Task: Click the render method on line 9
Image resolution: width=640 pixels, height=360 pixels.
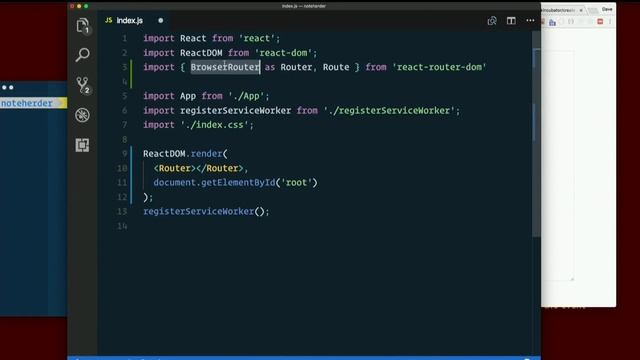Action: click(x=206, y=154)
